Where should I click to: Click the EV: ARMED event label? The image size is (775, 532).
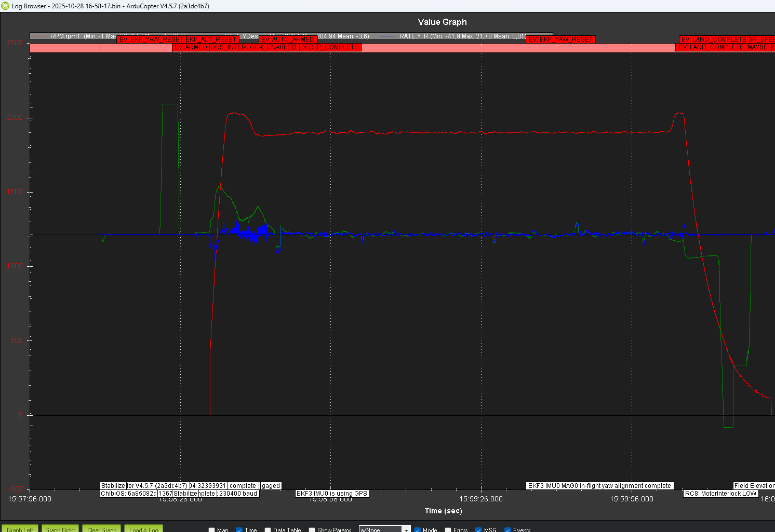tap(191, 47)
